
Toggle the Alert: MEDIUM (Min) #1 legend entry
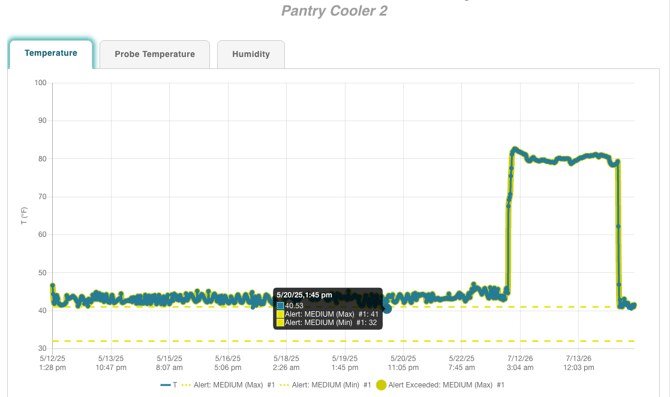(x=325, y=385)
